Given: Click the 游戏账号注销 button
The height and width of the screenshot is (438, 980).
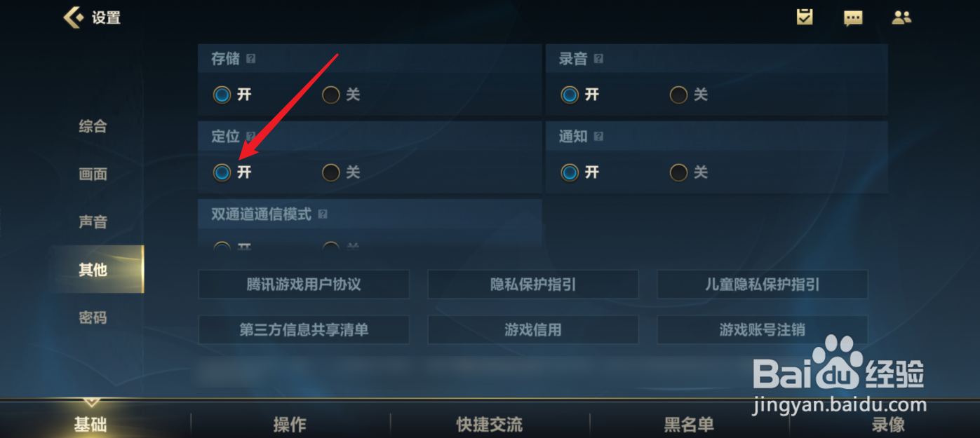Looking at the screenshot, I should tap(763, 329).
